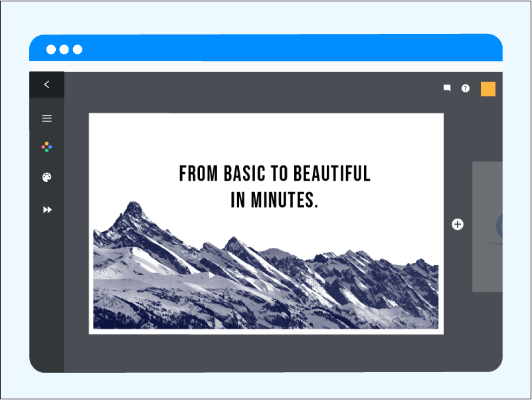Open the hamburger navigation menu
532x400 pixels.
(x=46, y=118)
